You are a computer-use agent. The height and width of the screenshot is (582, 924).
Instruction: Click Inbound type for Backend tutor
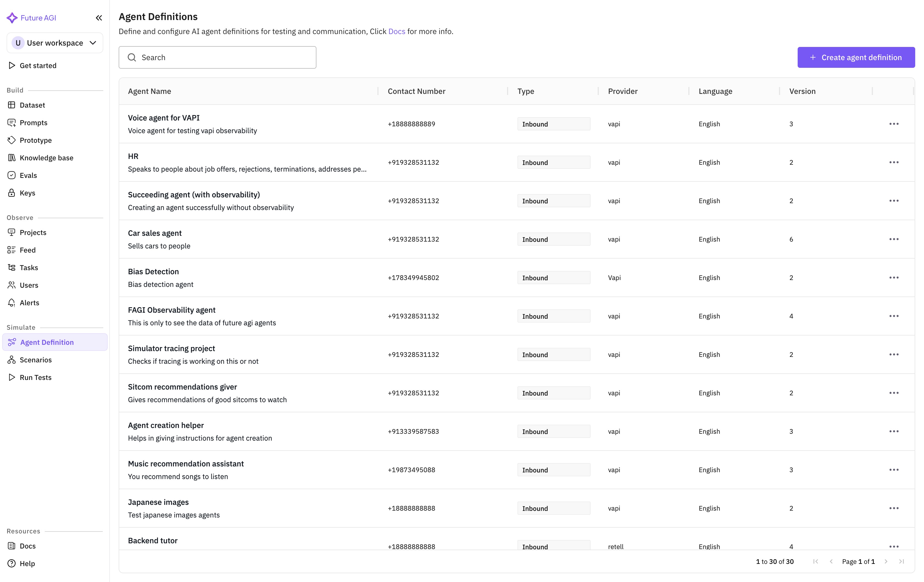pyautogui.click(x=554, y=546)
